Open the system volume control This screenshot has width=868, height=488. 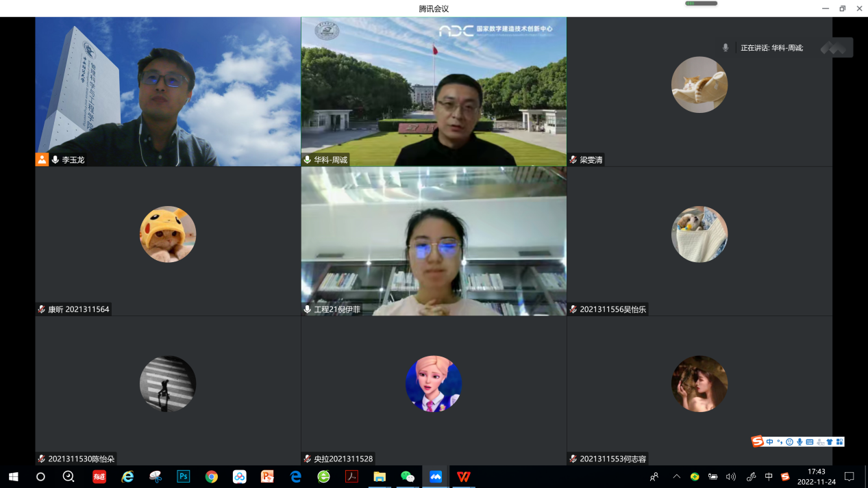point(731,476)
